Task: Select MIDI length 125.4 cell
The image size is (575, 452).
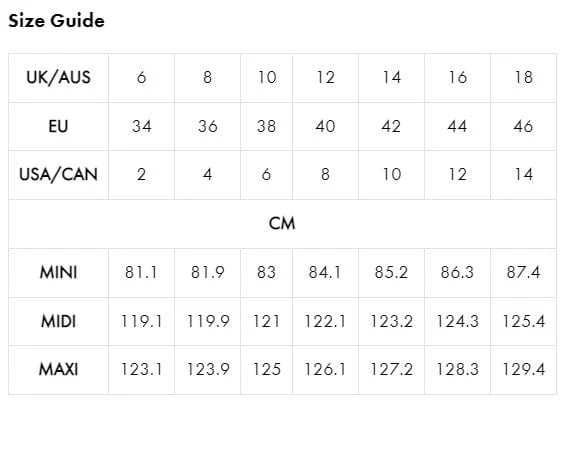Action: pos(523,321)
